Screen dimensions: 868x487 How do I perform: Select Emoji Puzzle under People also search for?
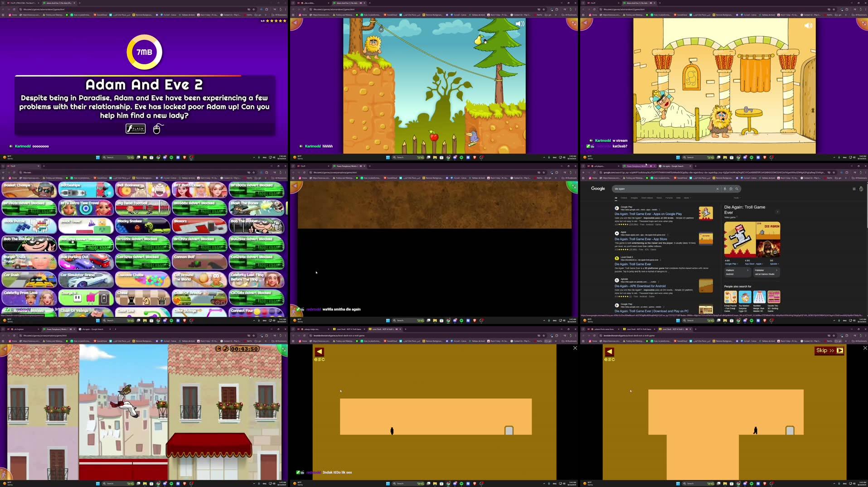pos(730,301)
